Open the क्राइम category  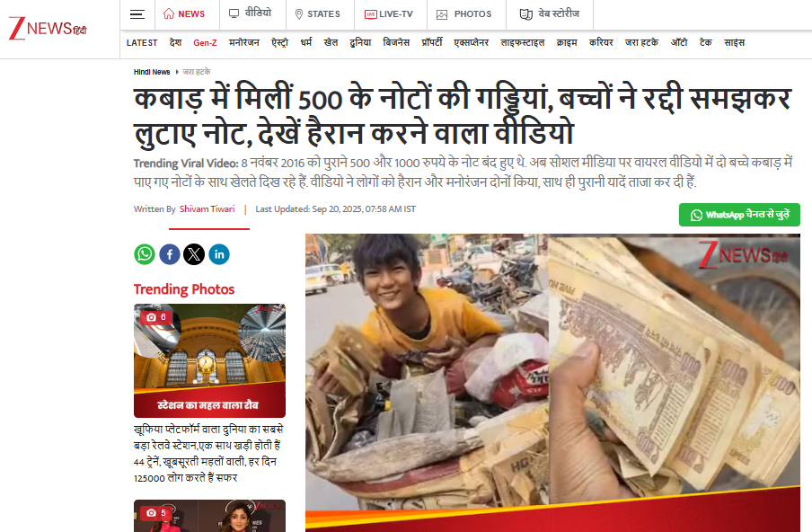pos(567,43)
